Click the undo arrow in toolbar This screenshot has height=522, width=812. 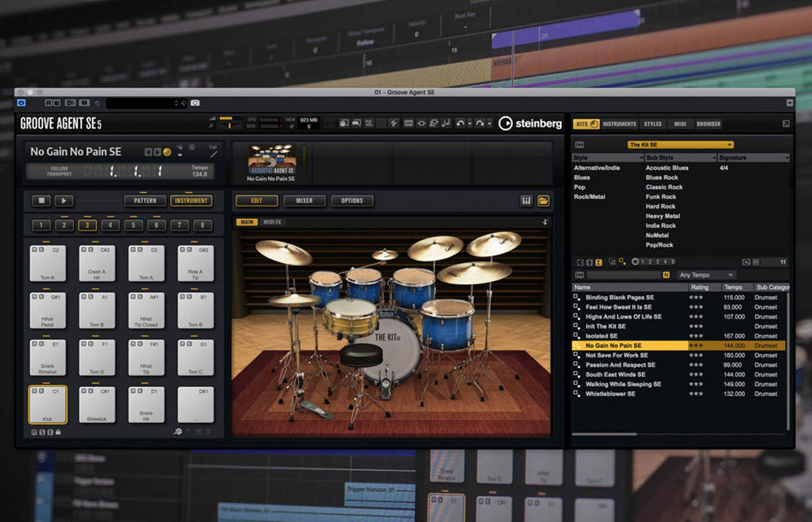(460, 123)
